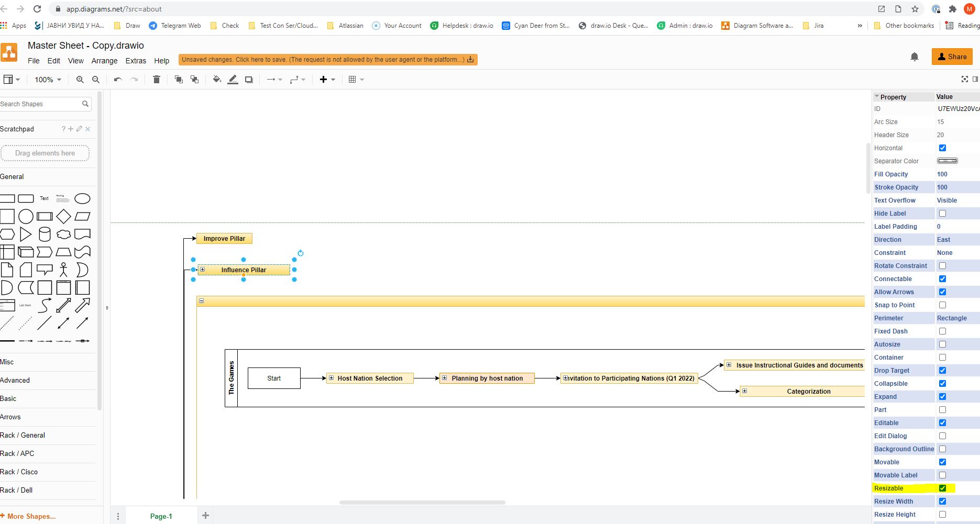This screenshot has width=980, height=524.
Task: Open the Extras menu
Action: point(135,61)
